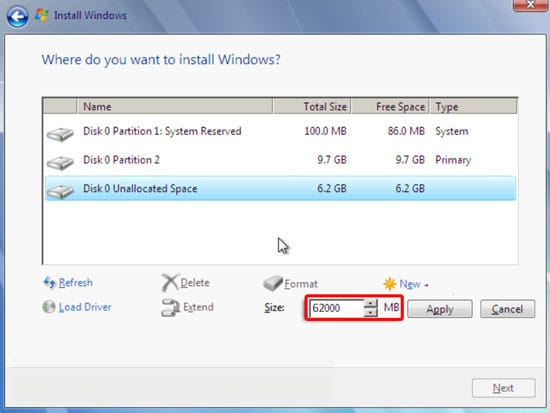Select Disk 0 Partition 2 row
The width and height of the screenshot is (550, 413).
coord(280,160)
